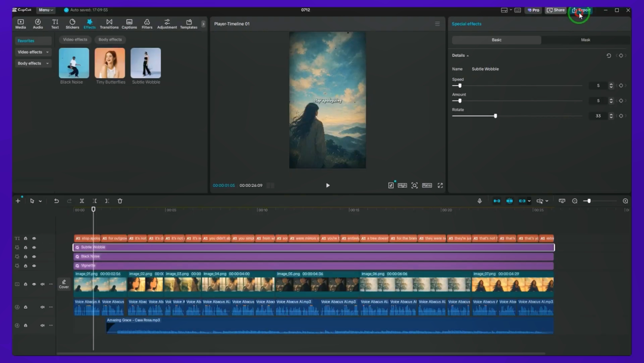The width and height of the screenshot is (644, 363).
Task: Switch to the Mask tab
Action: pos(586,40)
